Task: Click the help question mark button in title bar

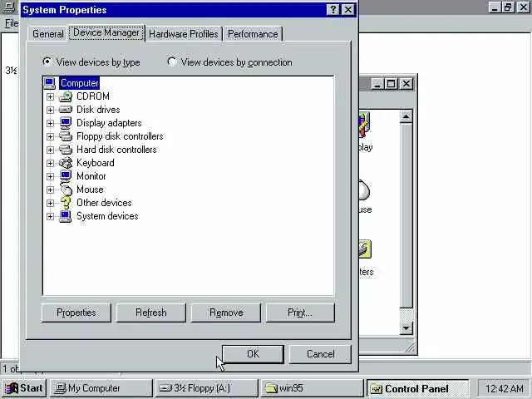Action: point(333,9)
